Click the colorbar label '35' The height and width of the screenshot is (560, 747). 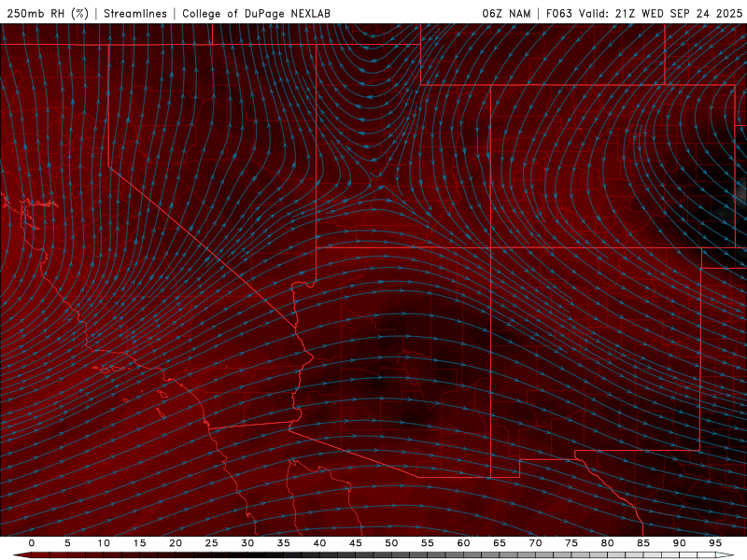[x=283, y=543]
